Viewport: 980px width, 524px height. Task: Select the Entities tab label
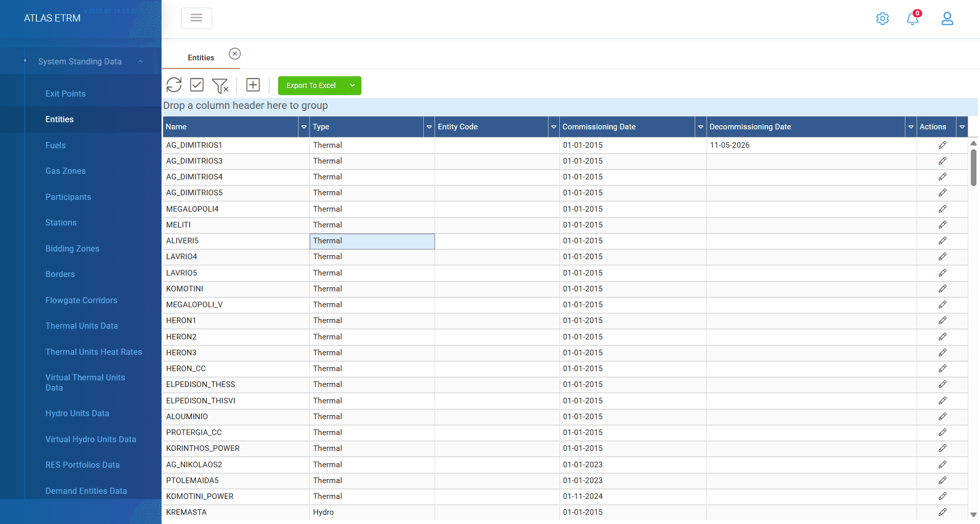201,58
